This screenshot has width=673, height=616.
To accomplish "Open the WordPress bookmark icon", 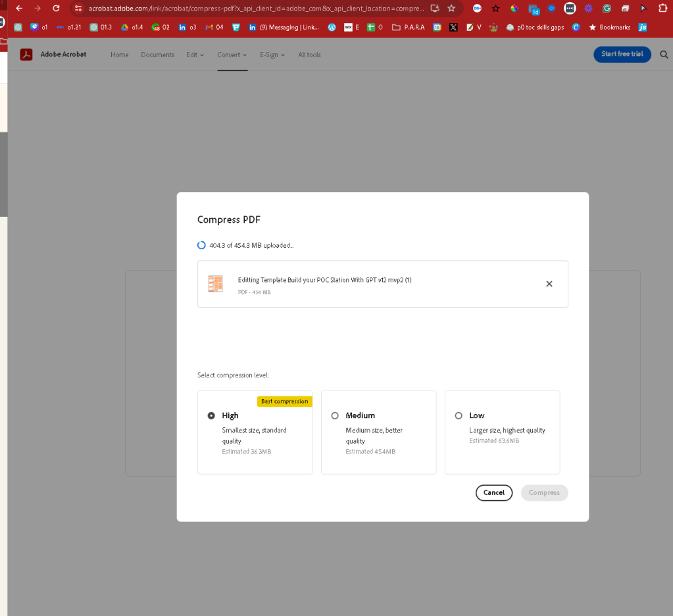I will [x=332, y=27].
